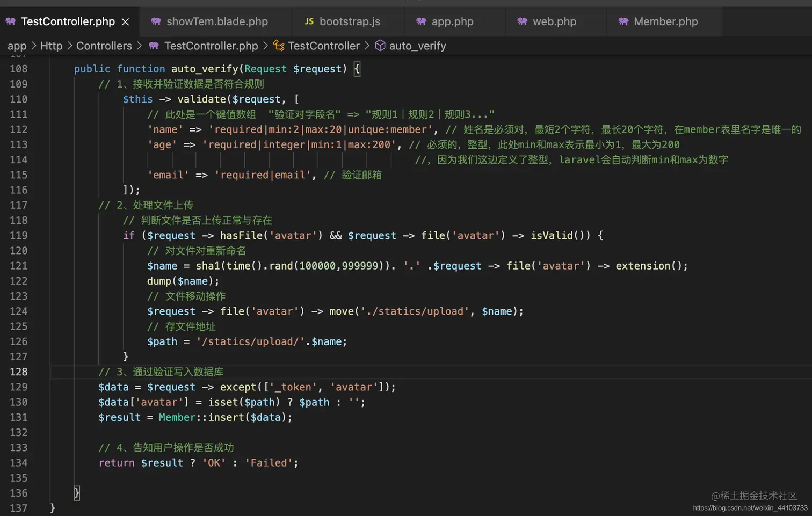Click PHP elephant icon on TestController.php tab
Image resolution: width=812 pixels, height=516 pixels.
(x=11, y=21)
